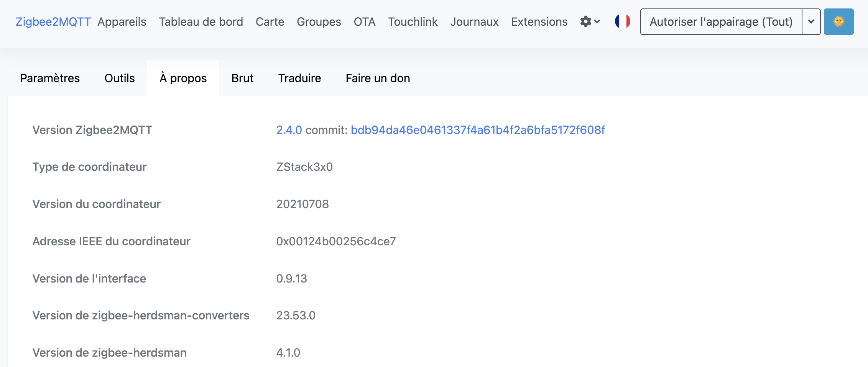868x367 pixels.
Task: Toggle theme with the sun icon button
Action: (x=838, y=21)
